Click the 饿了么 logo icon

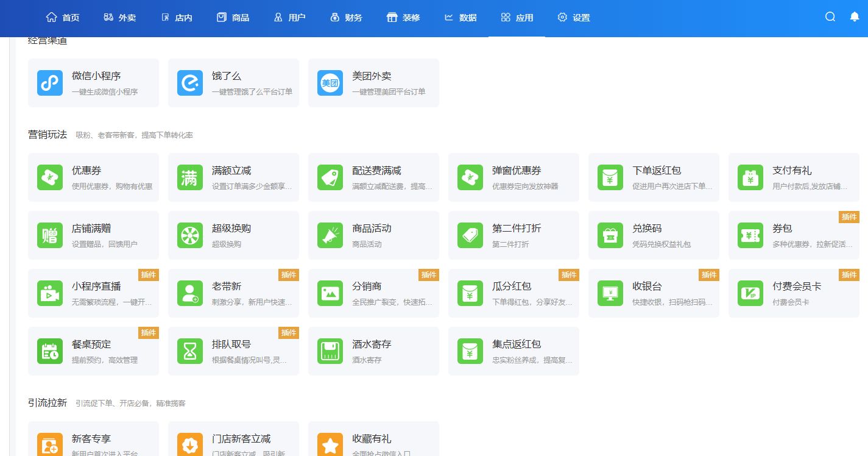click(190, 83)
